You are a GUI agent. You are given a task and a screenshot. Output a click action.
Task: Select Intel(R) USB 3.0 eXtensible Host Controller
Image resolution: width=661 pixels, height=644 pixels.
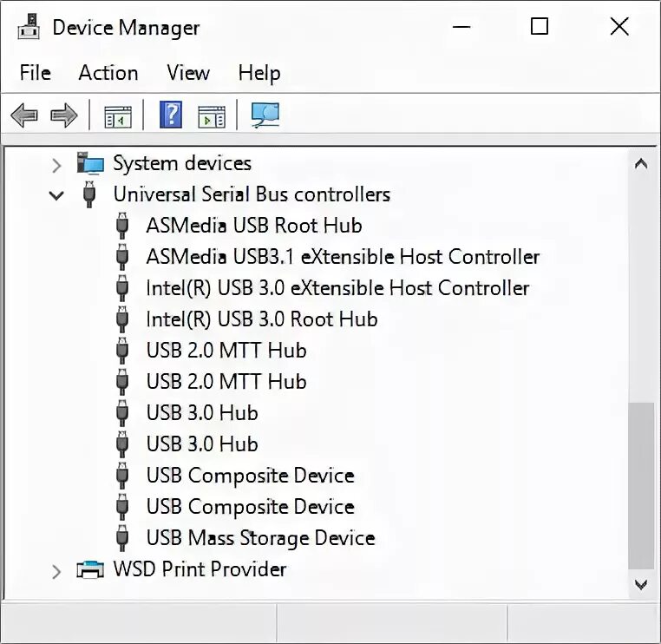[x=337, y=288]
